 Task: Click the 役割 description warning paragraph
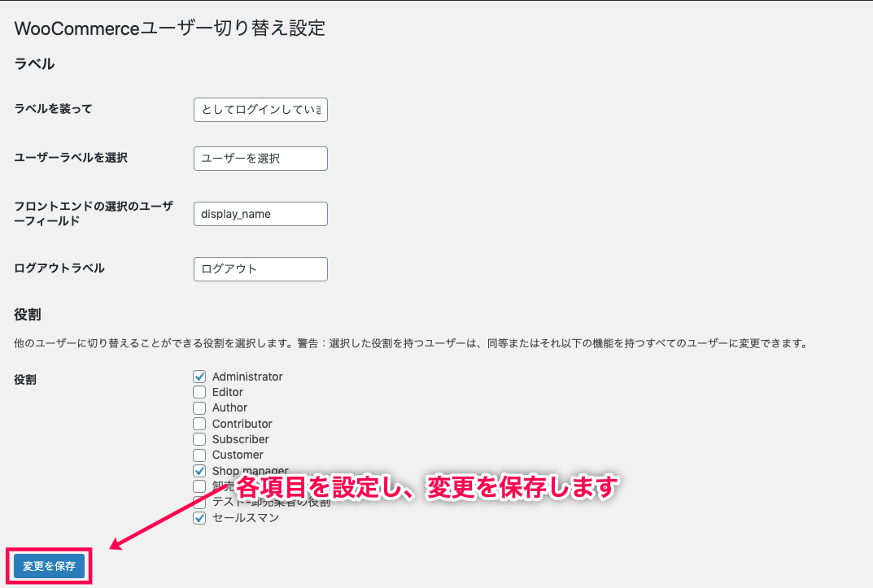[x=411, y=343]
